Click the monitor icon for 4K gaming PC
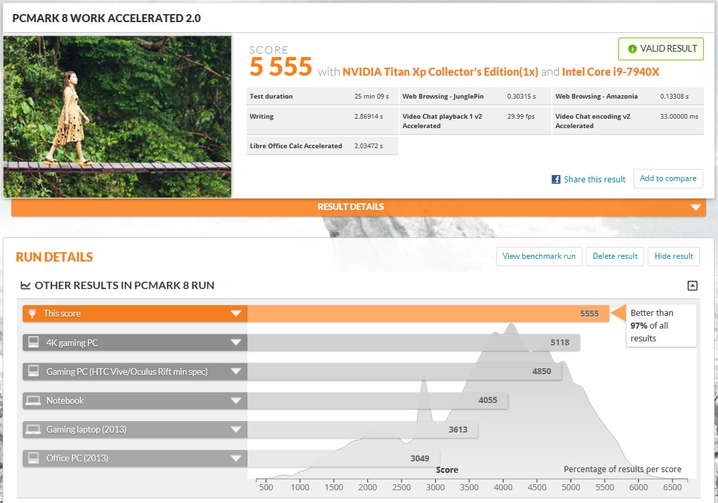 coord(33,342)
